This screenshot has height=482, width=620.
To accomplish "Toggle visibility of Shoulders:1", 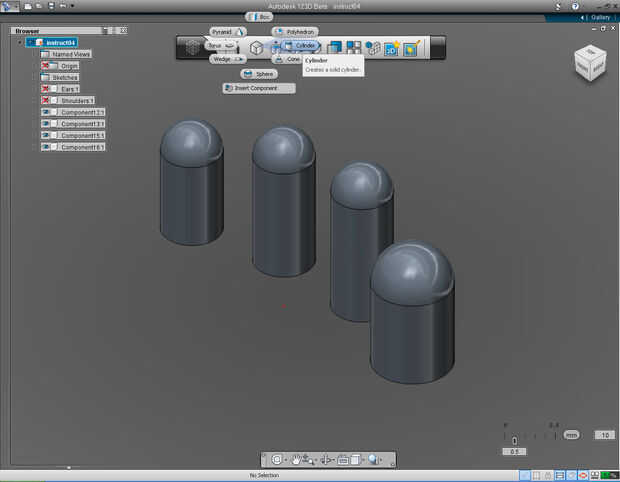I will (45, 100).
